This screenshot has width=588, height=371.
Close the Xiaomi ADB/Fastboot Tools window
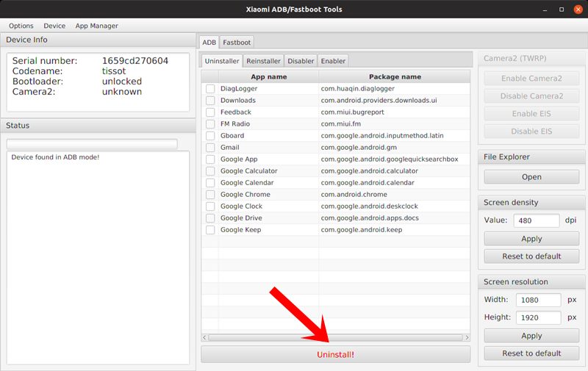click(578, 10)
